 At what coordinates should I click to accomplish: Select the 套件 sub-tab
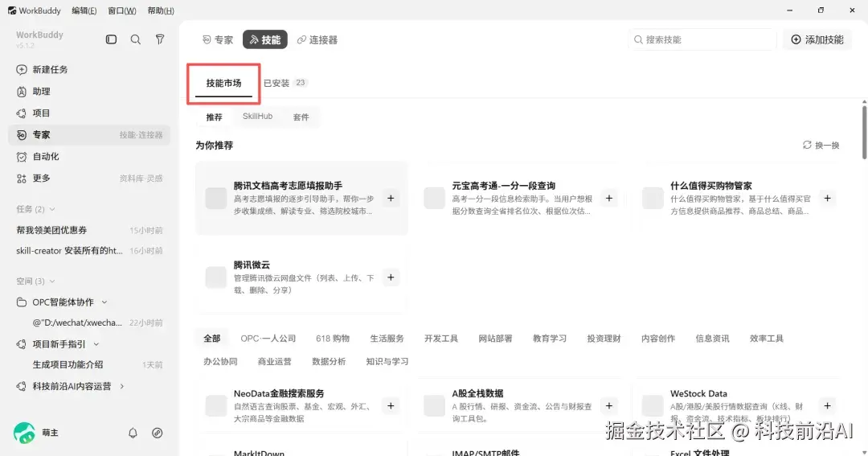click(301, 117)
